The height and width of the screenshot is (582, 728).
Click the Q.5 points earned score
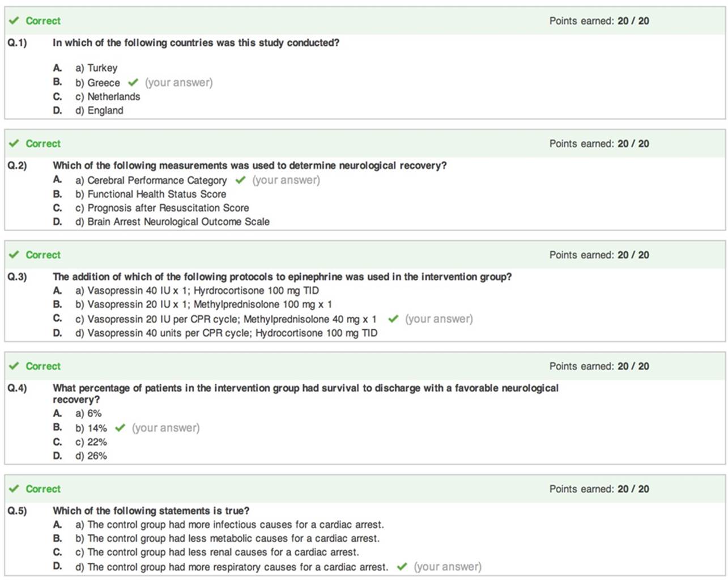tap(599, 489)
